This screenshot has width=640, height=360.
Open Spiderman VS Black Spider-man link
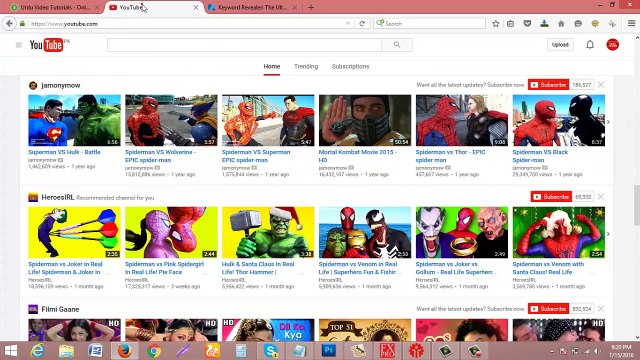pos(540,156)
